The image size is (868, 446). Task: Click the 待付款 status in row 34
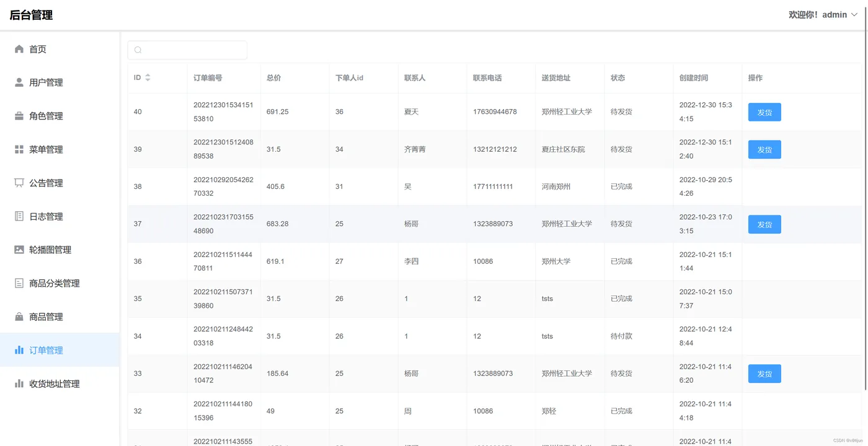(x=621, y=336)
